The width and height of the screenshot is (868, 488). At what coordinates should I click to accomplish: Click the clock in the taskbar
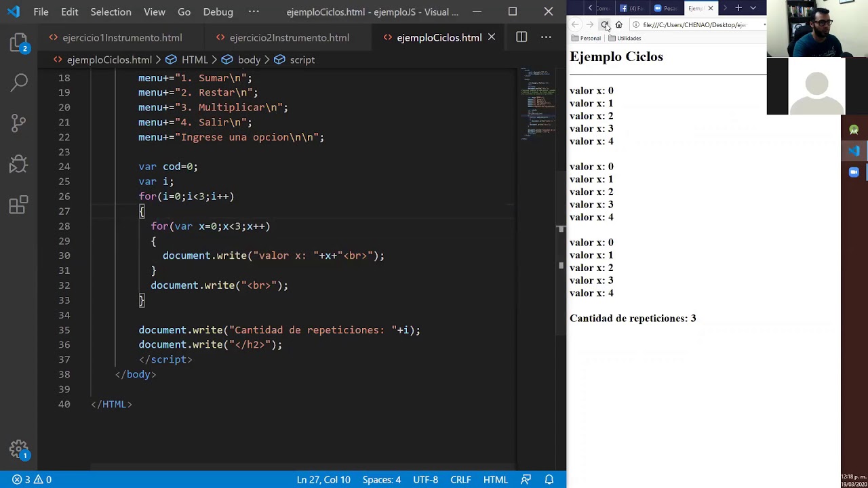(854, 480)
